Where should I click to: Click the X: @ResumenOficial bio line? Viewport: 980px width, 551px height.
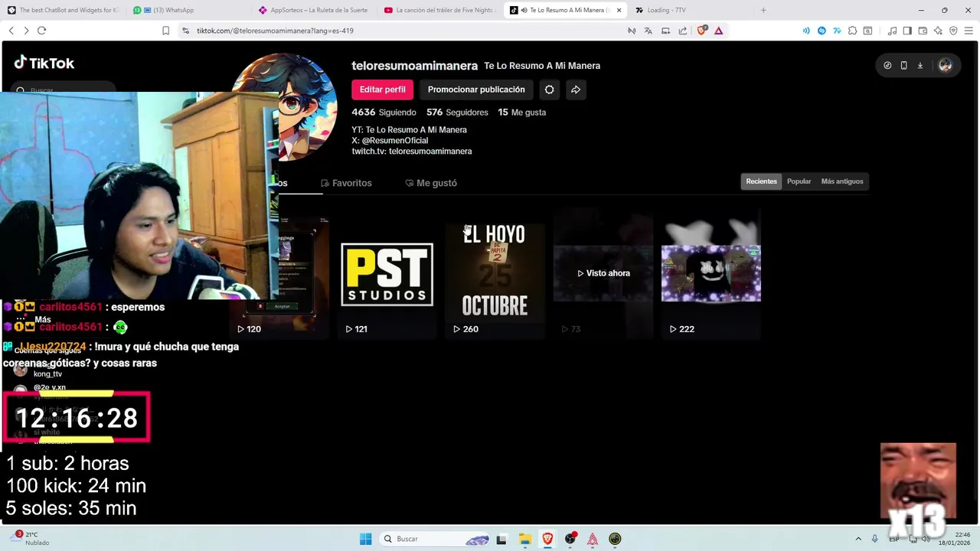click(x=390, y=141)
